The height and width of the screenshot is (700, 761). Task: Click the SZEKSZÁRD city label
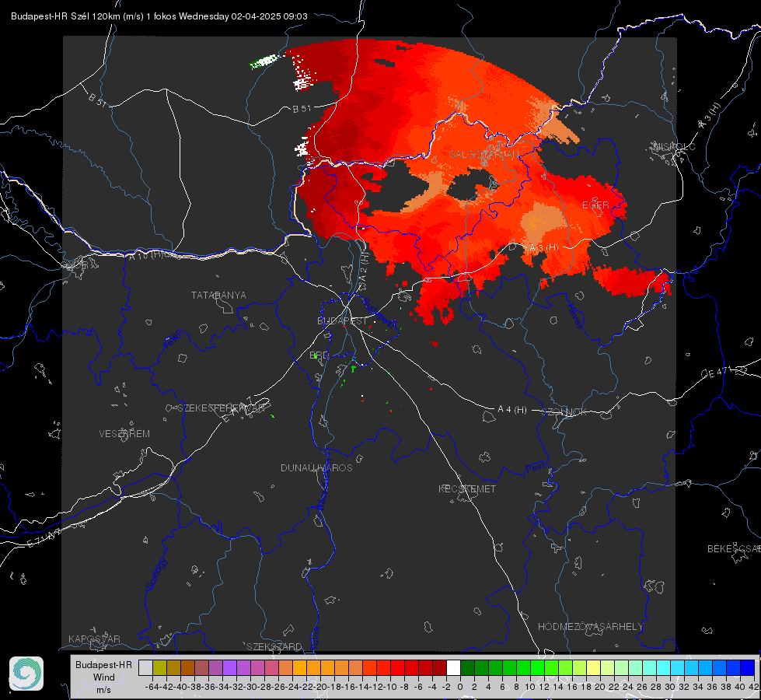click(x=274, y=647)
